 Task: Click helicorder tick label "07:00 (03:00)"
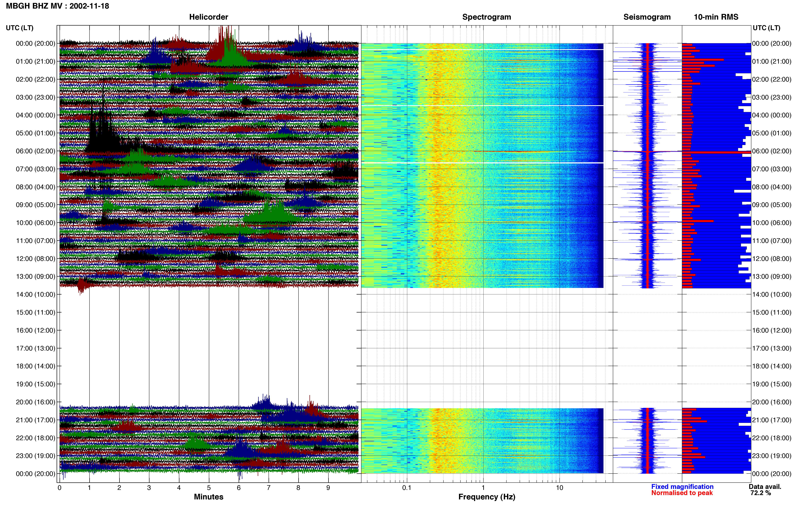(35, 169)
